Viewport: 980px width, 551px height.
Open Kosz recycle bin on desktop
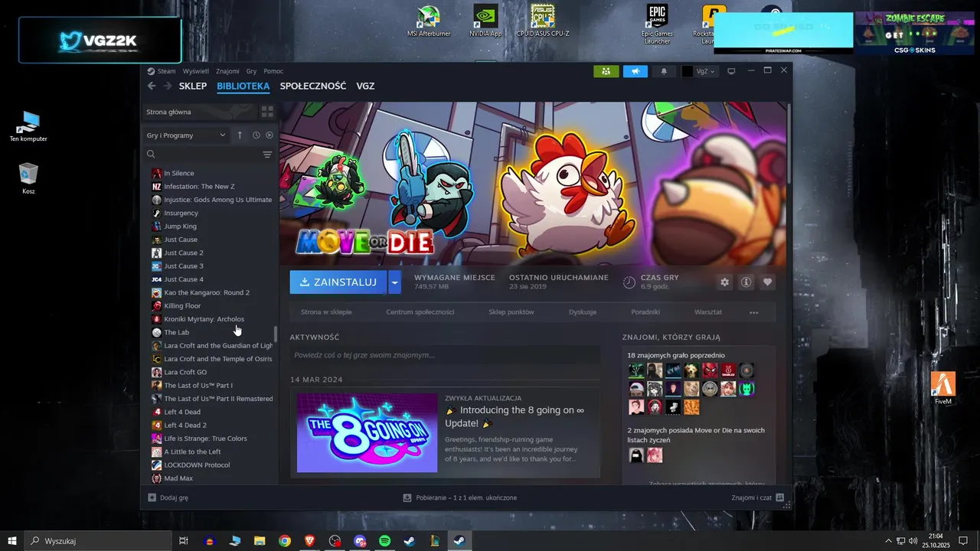28,179
